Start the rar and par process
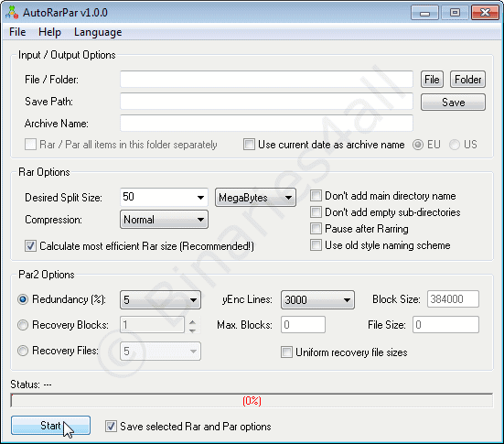The image size is (504, 444). point(50,426)
